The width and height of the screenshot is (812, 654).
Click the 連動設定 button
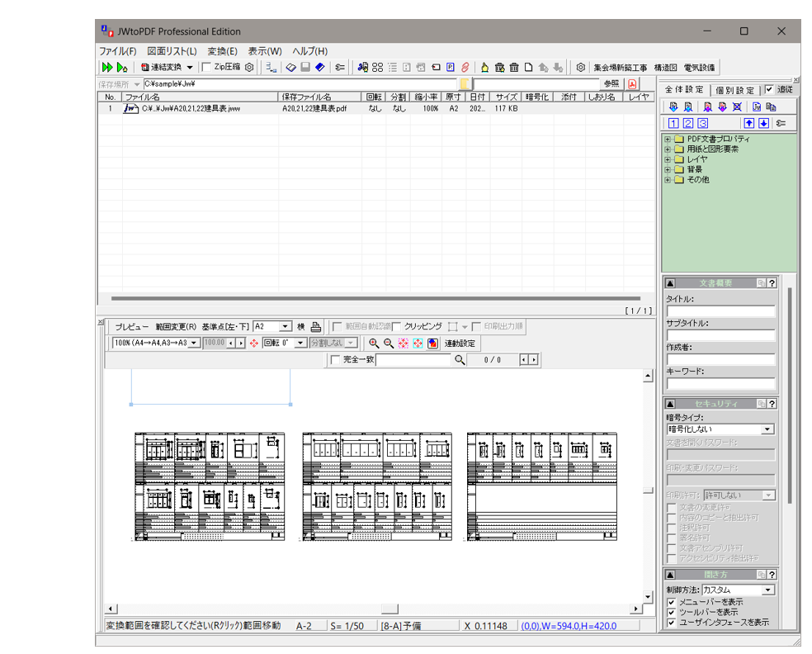(460, 343)
